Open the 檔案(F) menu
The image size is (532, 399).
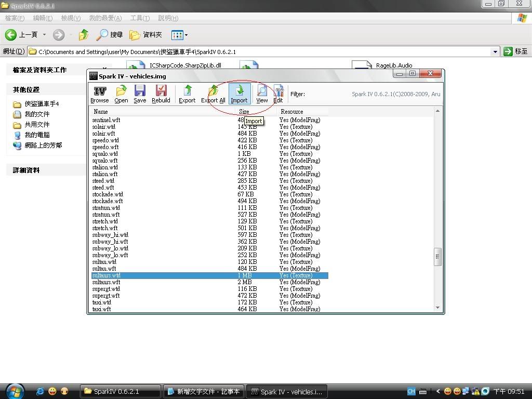[15, 18]
